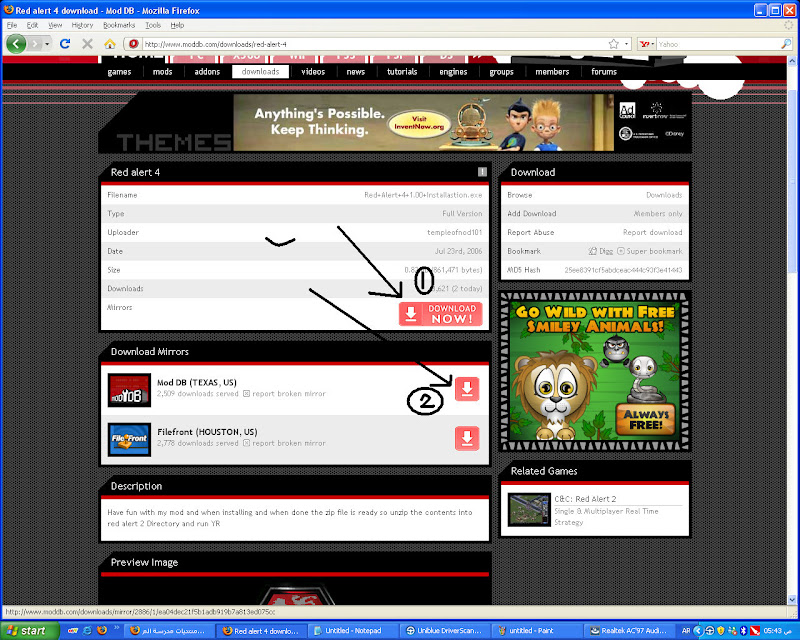
Task: Open the address bar history dropdown
Action: (x=627, y=44)
